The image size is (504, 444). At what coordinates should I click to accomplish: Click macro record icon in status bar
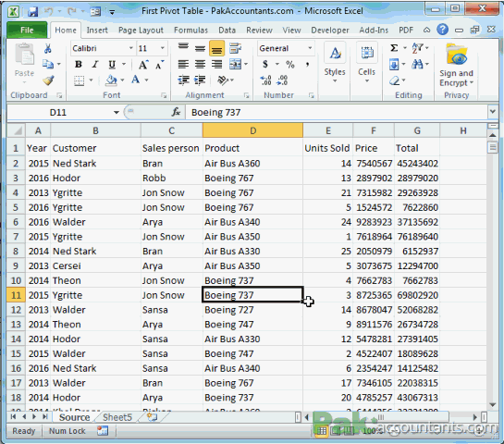click(x=103, y=431)
